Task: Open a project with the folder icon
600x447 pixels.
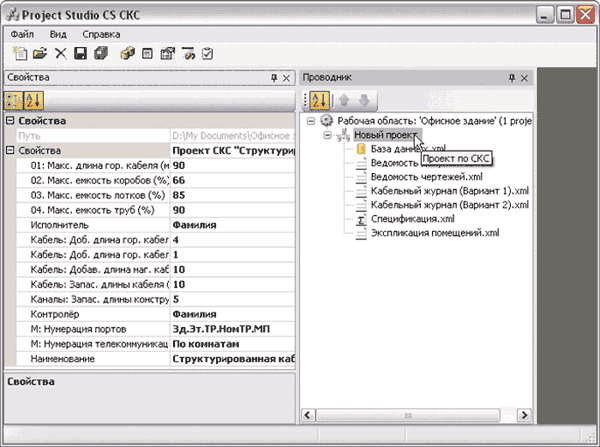Action: [40, 53]
